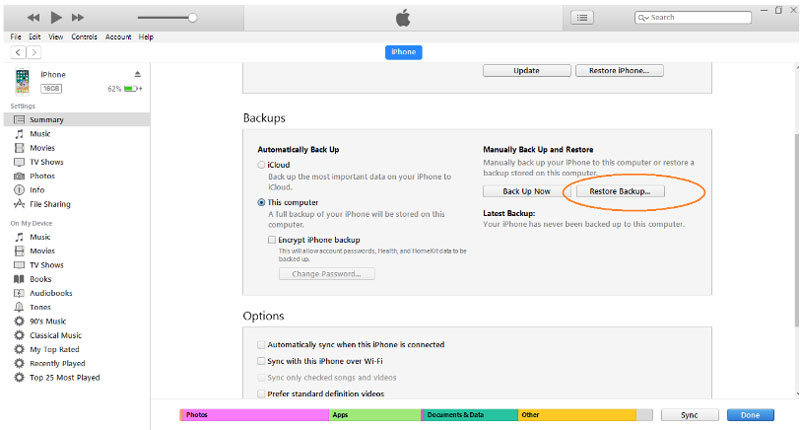Image resolution: width=800 pixels, height=430 pixels.
Task: Click the Restore iPhone button
Action: tap(619, 70)
